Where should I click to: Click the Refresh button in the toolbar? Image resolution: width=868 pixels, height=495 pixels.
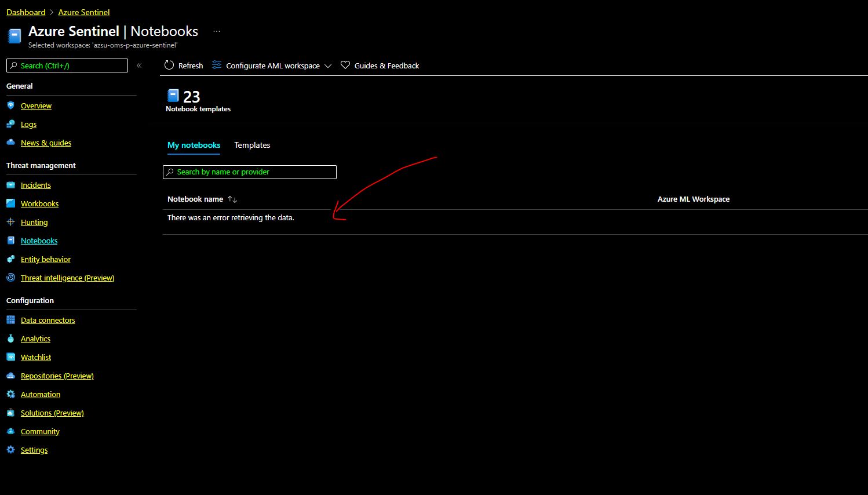[183, 65]
